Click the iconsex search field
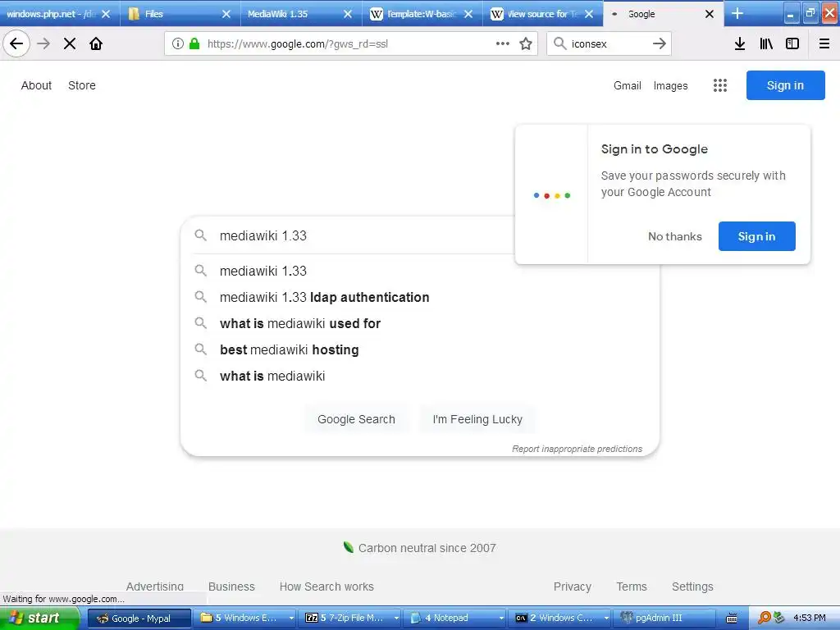Screen dimensions: 840x630 click(x=608, y=44)
